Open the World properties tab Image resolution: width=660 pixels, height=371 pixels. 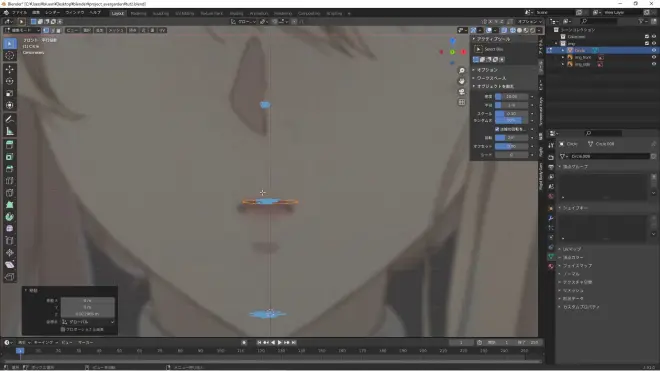[551, 197]
